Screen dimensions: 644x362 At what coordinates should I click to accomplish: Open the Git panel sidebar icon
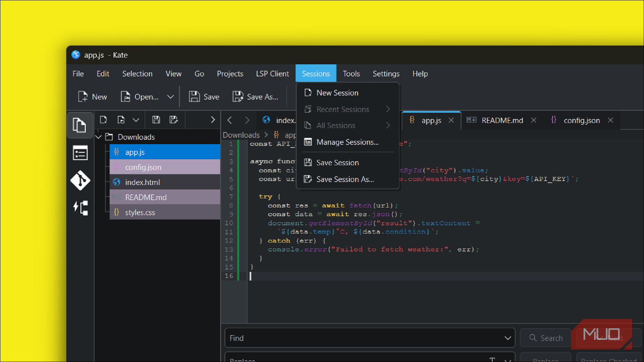tap(80, 181)
